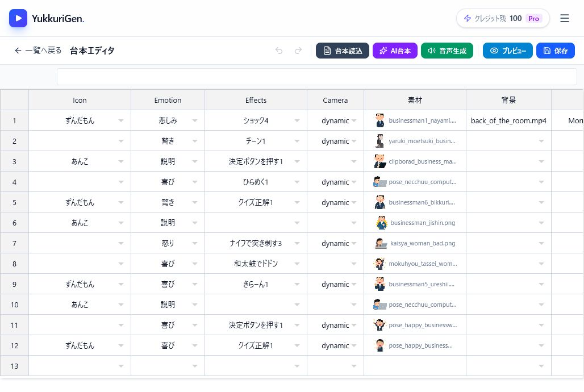Open the 背景 dropdown arrow in row 2

pos(541,141)
